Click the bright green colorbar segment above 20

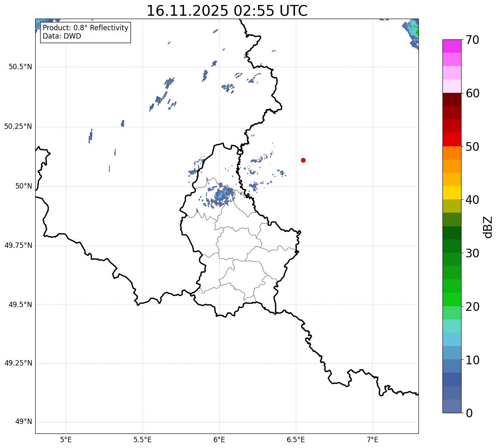[x=452, y=300]
